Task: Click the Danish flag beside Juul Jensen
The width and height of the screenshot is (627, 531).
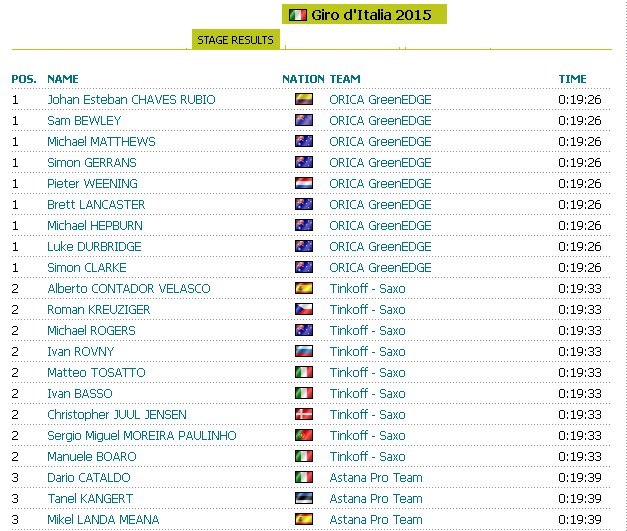Action: pyautogui.click(x=304, y=414)
